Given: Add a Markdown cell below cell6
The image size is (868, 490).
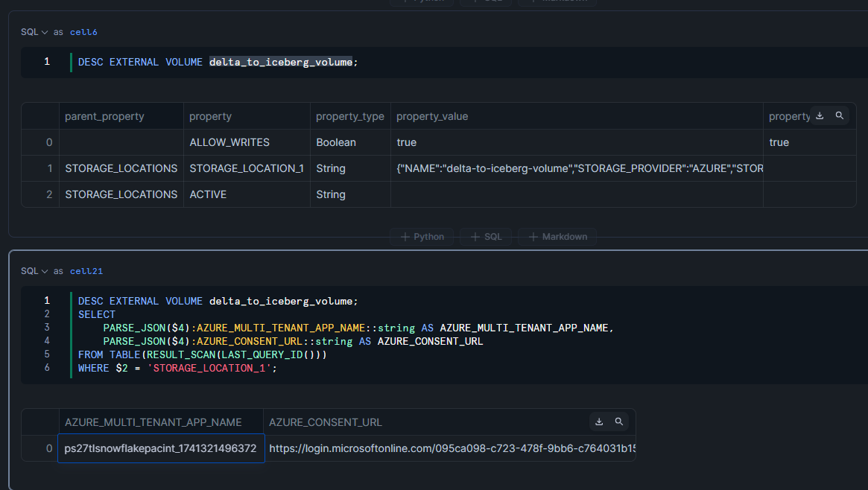Looking at the screenshot, I should (557, 237).
